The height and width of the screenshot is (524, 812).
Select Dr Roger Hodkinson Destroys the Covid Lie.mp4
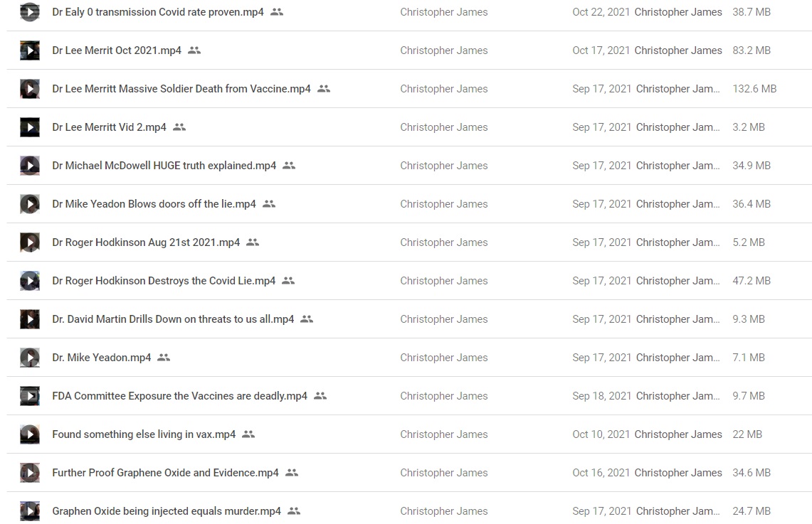[164, 281]
